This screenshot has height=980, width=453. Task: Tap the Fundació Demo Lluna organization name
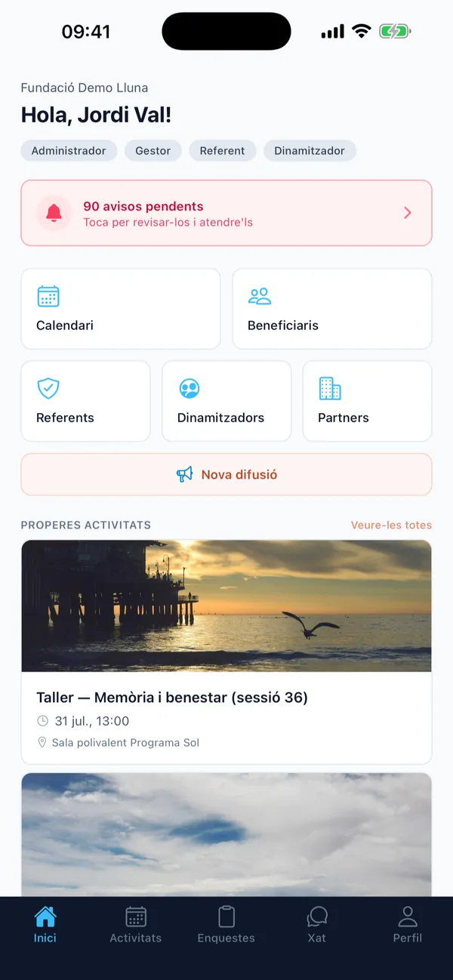point(85,88)
